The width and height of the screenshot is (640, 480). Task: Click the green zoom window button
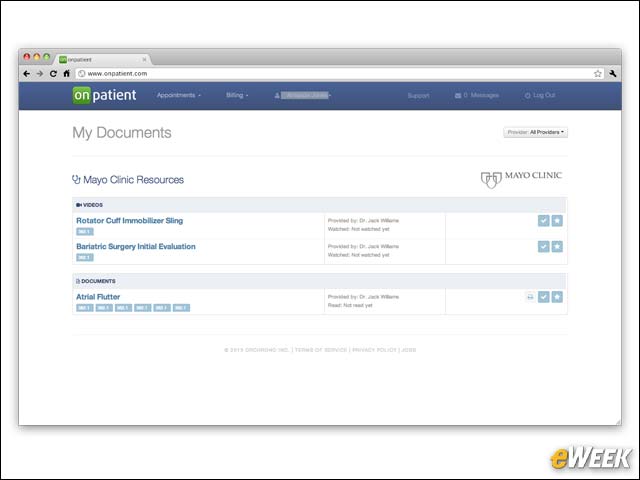point(47,57)
